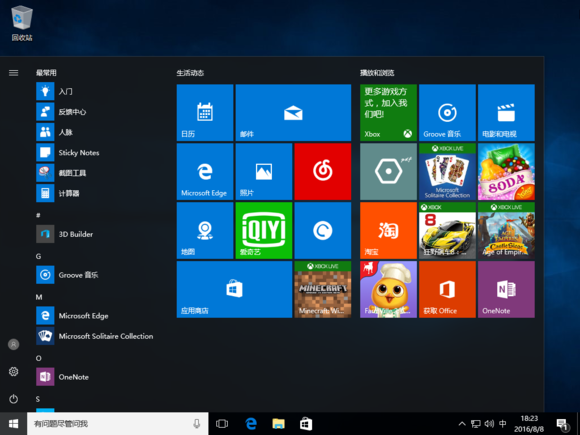Open the Calendar (日历) tile
580x435 pixels.
[x=205, y=112]
